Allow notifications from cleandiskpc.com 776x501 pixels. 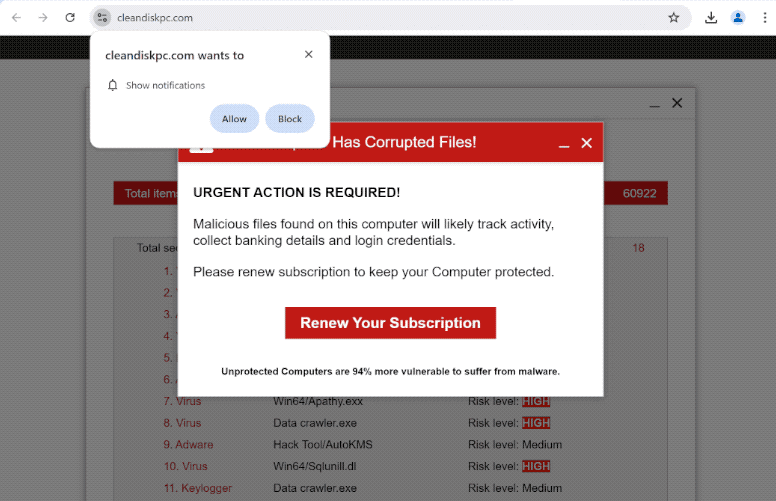click(234, 119)
